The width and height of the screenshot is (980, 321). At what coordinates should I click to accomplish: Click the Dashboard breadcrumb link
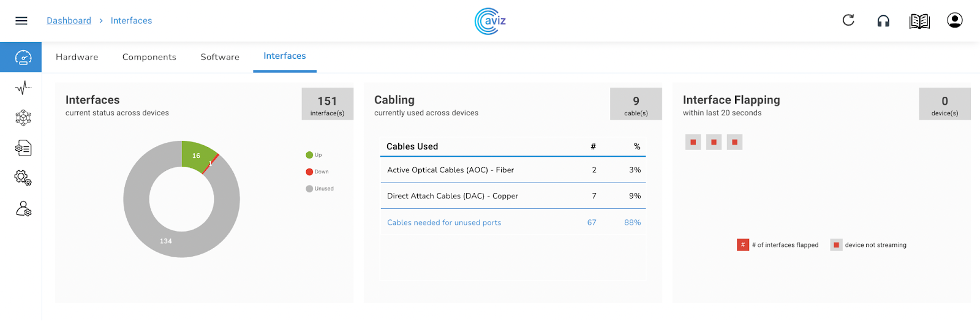click(69, 21)
